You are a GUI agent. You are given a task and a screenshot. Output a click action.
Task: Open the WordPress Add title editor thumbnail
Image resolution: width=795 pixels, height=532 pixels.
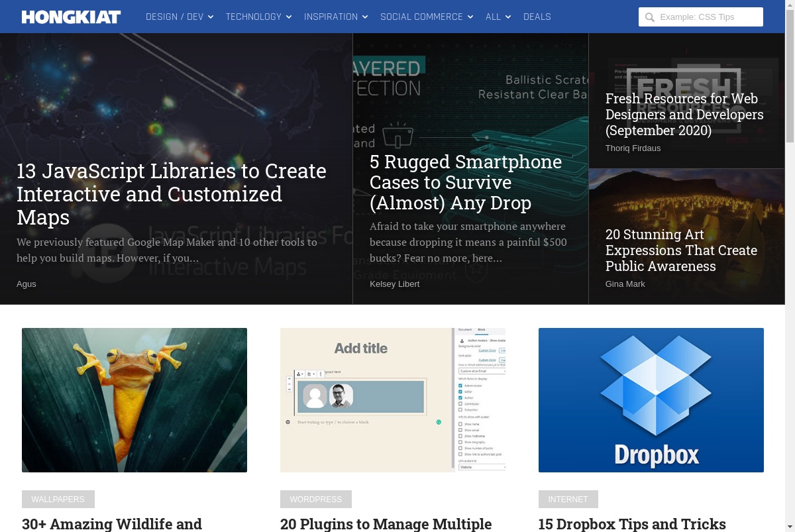pos(393,400)
